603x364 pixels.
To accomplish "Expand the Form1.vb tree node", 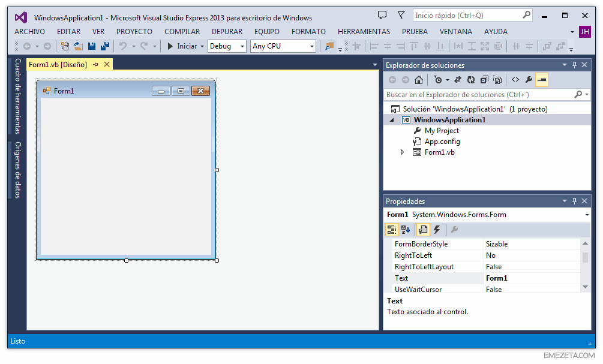I will 402,152.
